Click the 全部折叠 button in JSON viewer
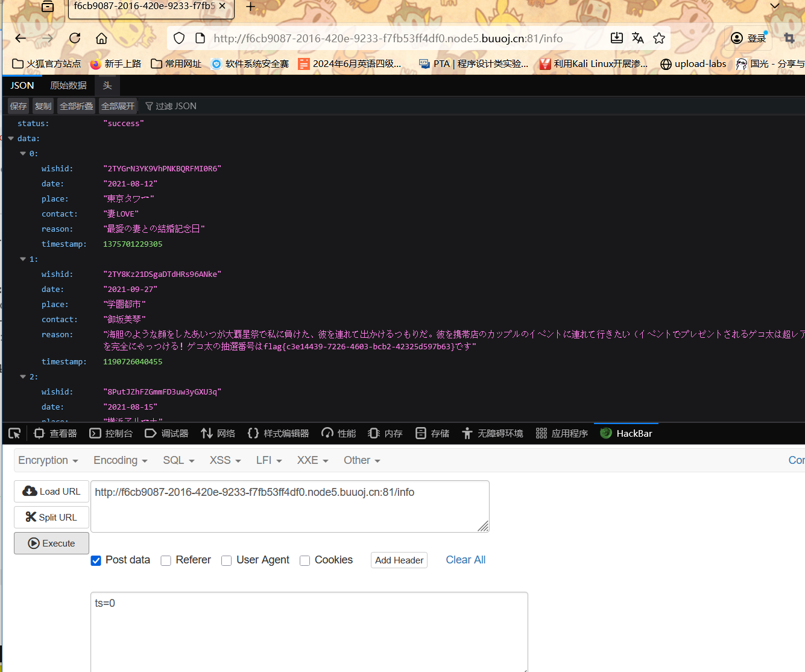The width and height of the screenshot is (805, 672). [77, 106]
